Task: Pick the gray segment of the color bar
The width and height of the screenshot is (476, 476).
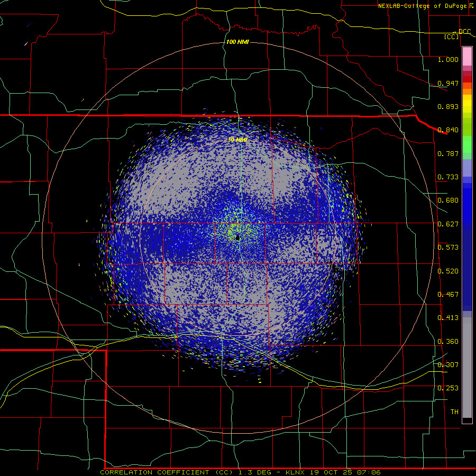Action: 467,368
